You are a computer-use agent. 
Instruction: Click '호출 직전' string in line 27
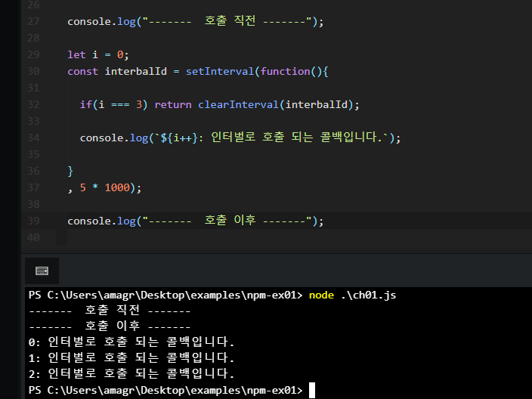point(230,20)
